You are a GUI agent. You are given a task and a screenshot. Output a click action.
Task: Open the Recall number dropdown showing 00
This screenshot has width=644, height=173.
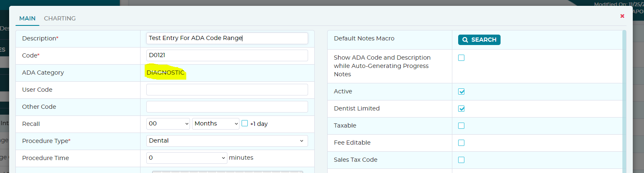[x=168, y=124]
